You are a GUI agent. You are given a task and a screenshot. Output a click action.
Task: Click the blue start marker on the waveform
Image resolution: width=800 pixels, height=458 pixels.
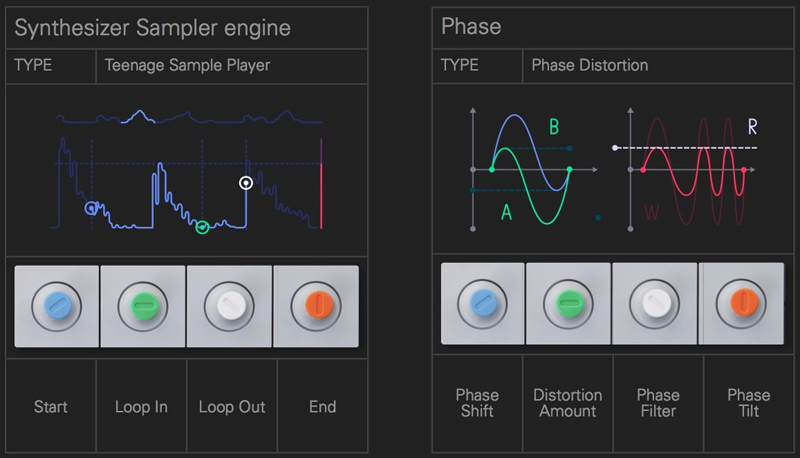pos(92,209)
